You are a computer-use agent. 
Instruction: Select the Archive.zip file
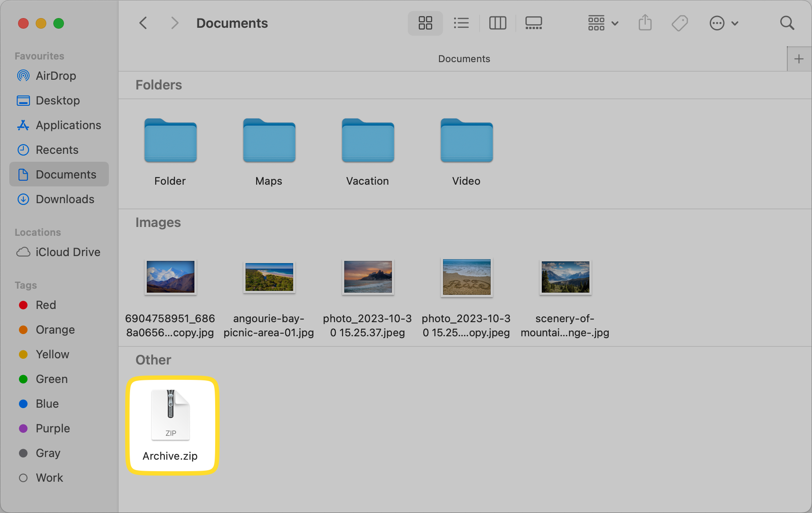click(171, 414)
